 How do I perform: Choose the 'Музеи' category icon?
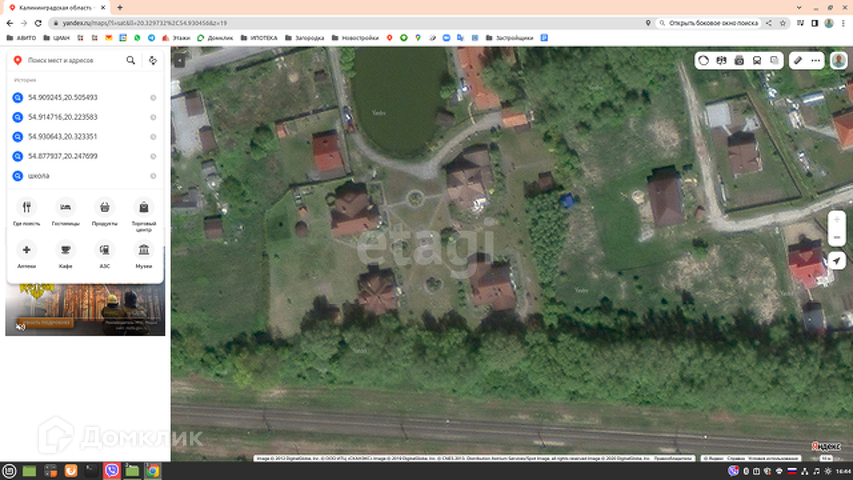pyautogui.click(x=144, y=255)
